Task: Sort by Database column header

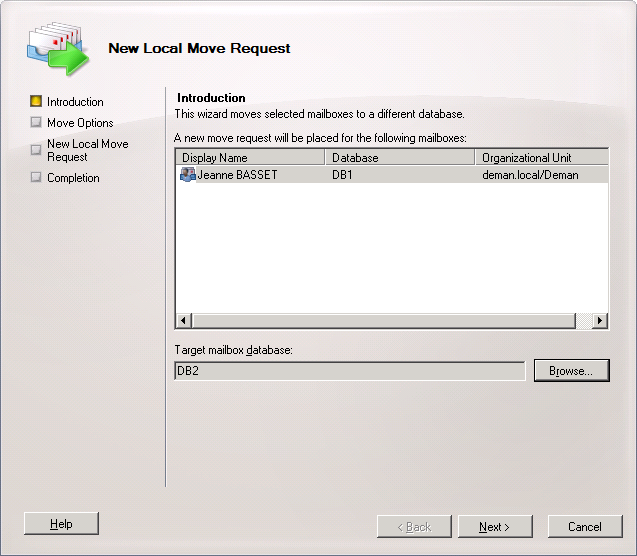Action: tap(400, 157)
